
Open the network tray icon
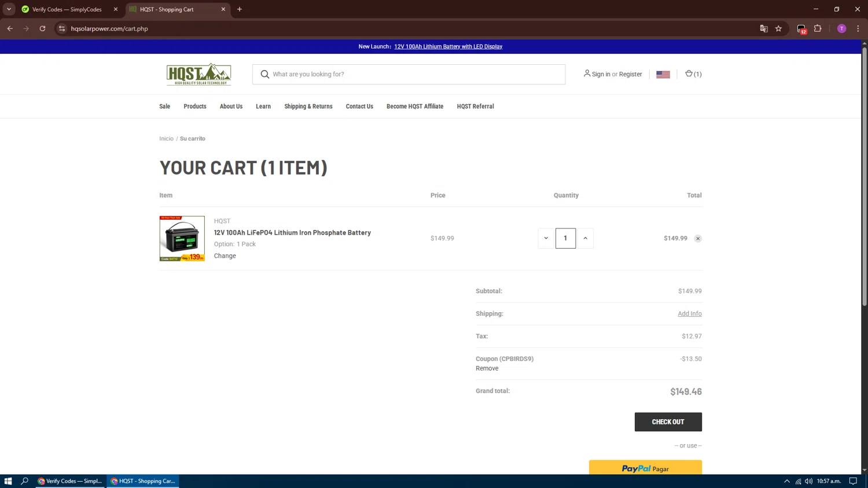[798, 481]
